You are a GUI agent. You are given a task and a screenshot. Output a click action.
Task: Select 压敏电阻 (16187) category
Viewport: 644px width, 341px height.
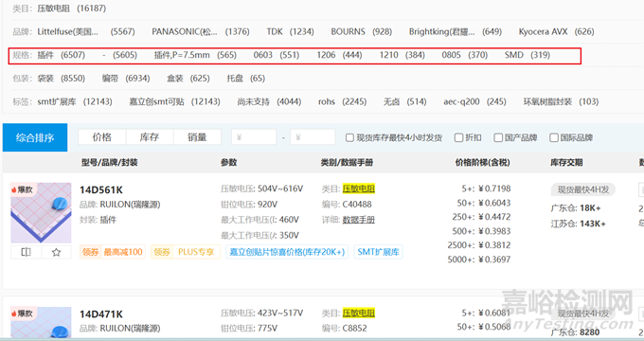click(71, 9)
